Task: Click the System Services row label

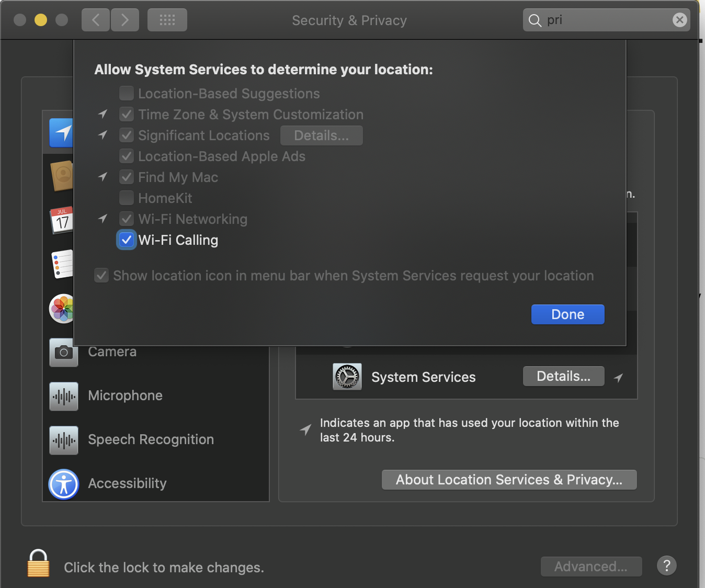Action: tap(424, 377)
